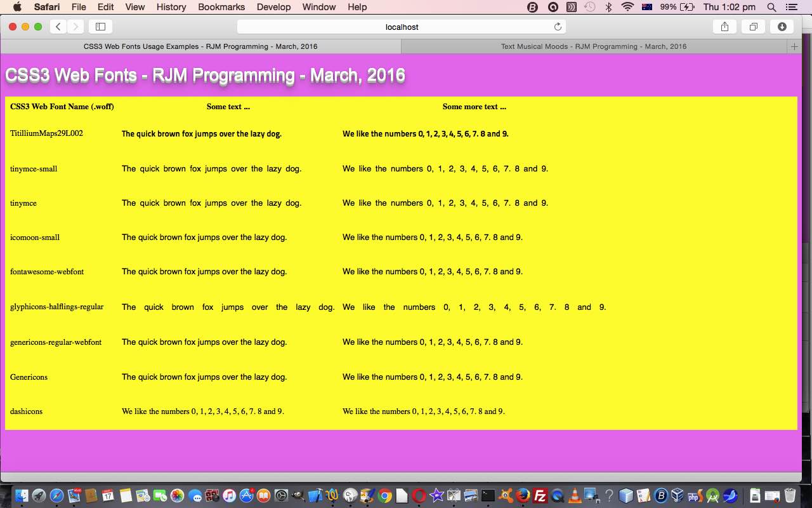Screen dimensions: 812x508
Task: Show all tabs overview button
Action: pos(753,27)
